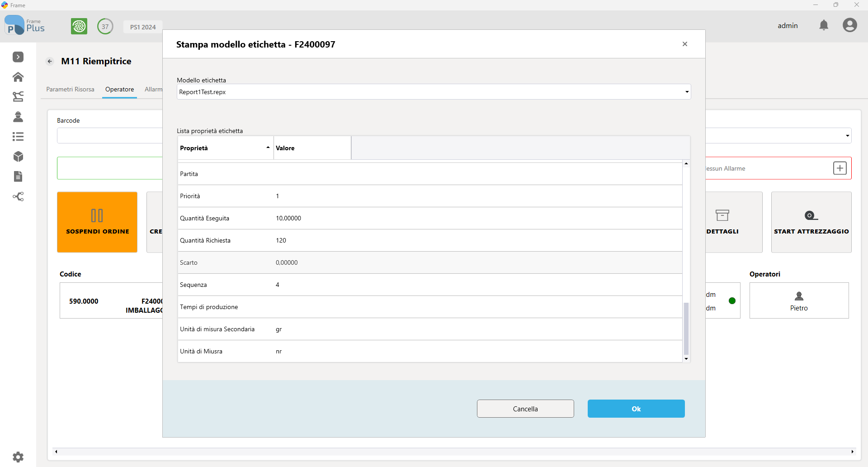Open the workflow routing icon in sidebar

tap(18, 96)
